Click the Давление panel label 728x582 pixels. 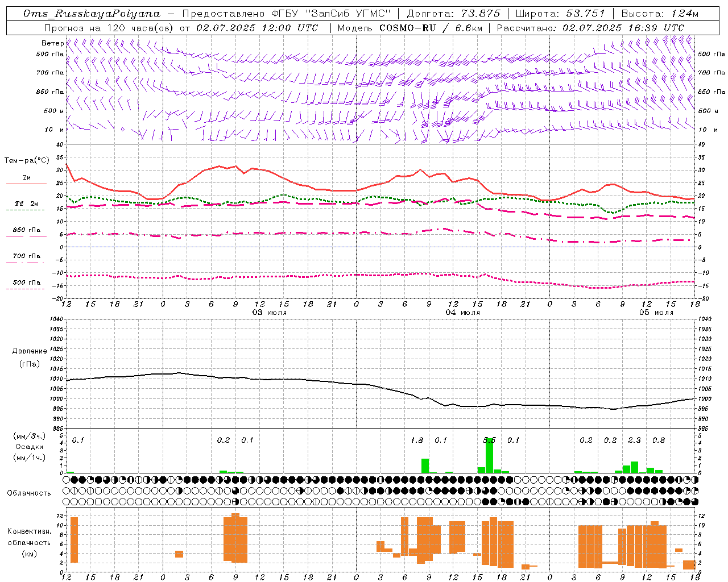click(x=30, y=351)
